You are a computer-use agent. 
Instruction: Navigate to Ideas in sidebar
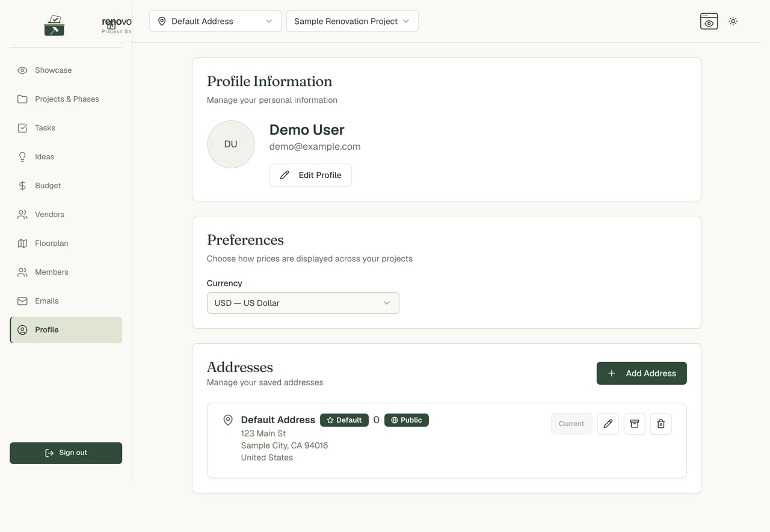tap(66, 157)
